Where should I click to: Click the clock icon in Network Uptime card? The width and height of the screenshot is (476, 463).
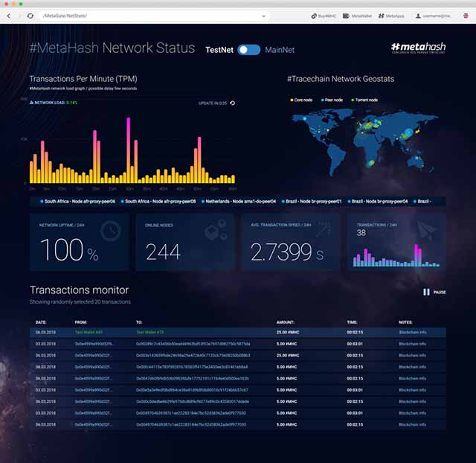pyautogui.click(x=111, y=231)
